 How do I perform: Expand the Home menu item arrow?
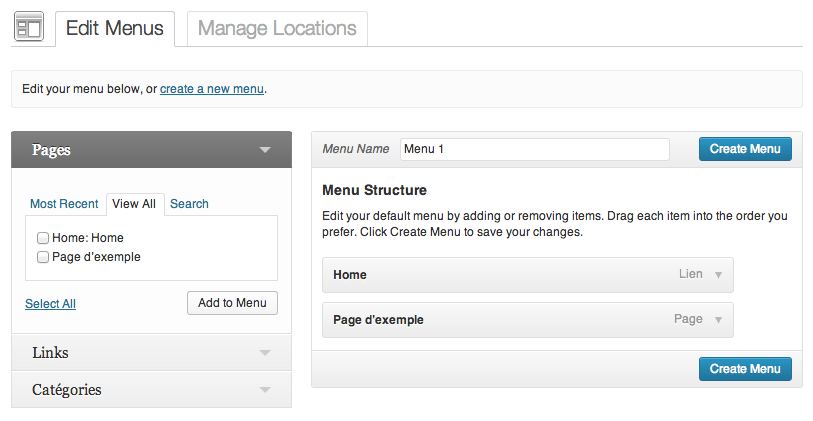pyautogui.click(x=718, y=275)
